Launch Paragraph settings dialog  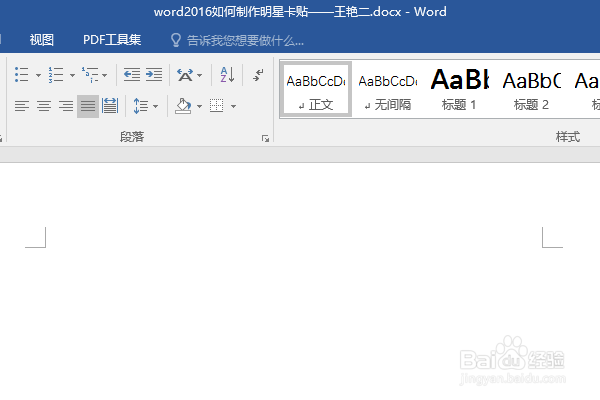click(x=265, y=138)
